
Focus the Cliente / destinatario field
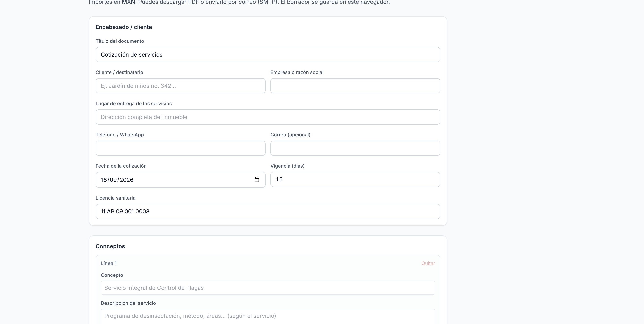[x=180, y=86]
